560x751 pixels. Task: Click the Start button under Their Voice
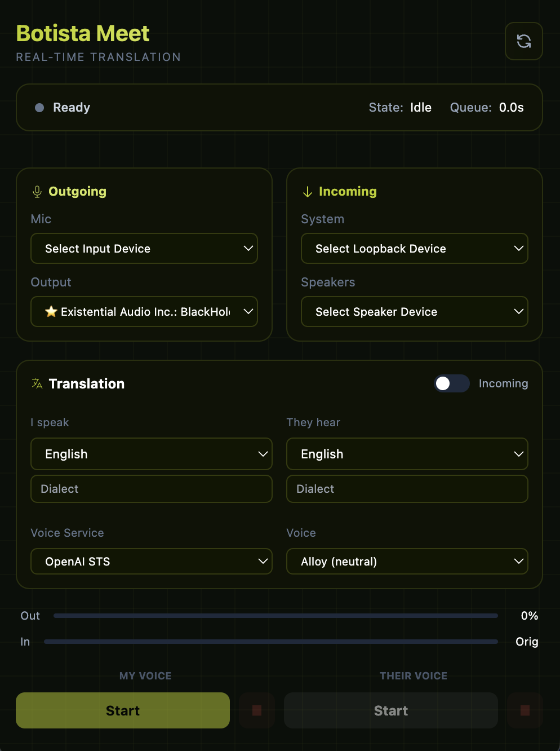tap(391, 710)
